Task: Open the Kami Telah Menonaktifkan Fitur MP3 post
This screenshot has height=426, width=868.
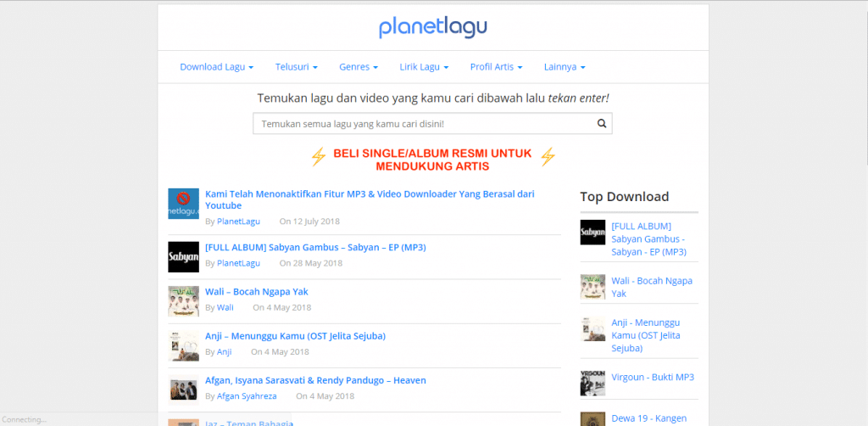Action: tap(370, 200)
